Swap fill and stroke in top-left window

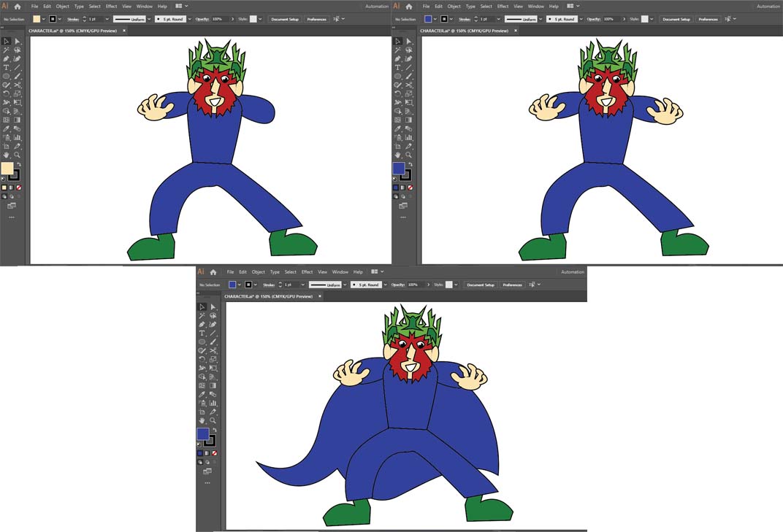(19, 164)
